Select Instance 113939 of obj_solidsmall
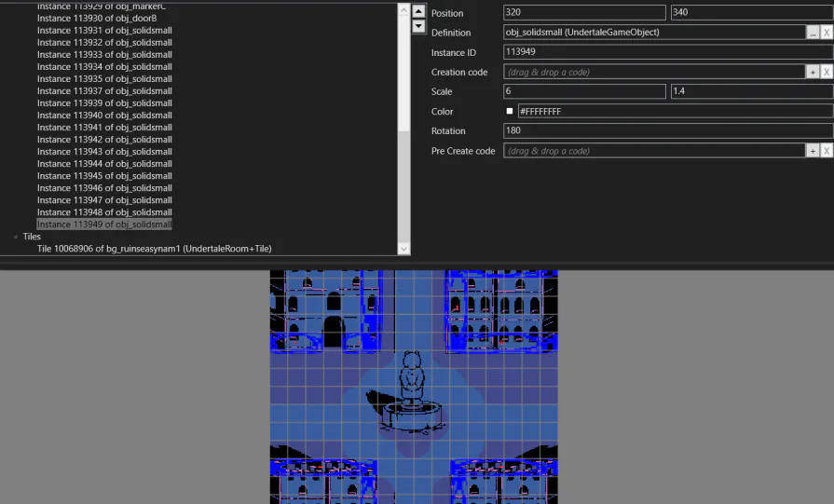The image size is (834, 504). (x=104, y=103)
